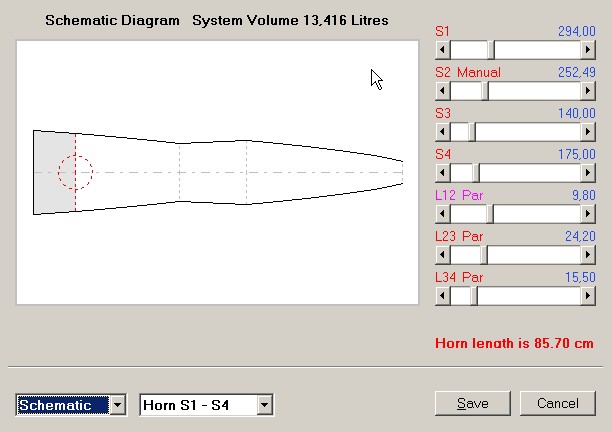Screen dimensions: 612x432
Task: Click the S2 Manual label
Action: click(x=468, y=72)
